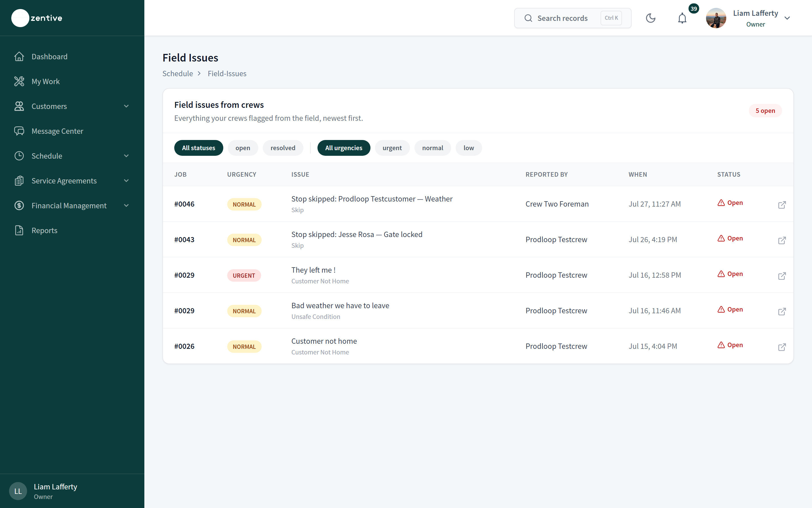
Task: Open Reports
Action: (72, 231)
